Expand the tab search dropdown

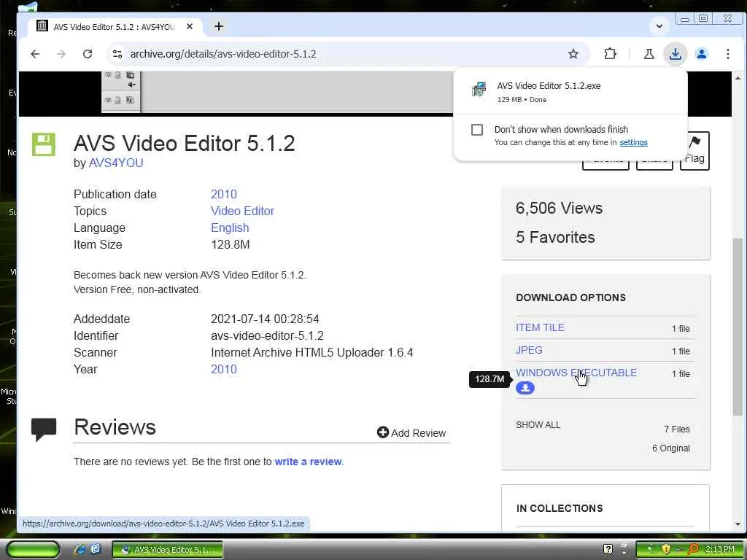tap(659, 26)
